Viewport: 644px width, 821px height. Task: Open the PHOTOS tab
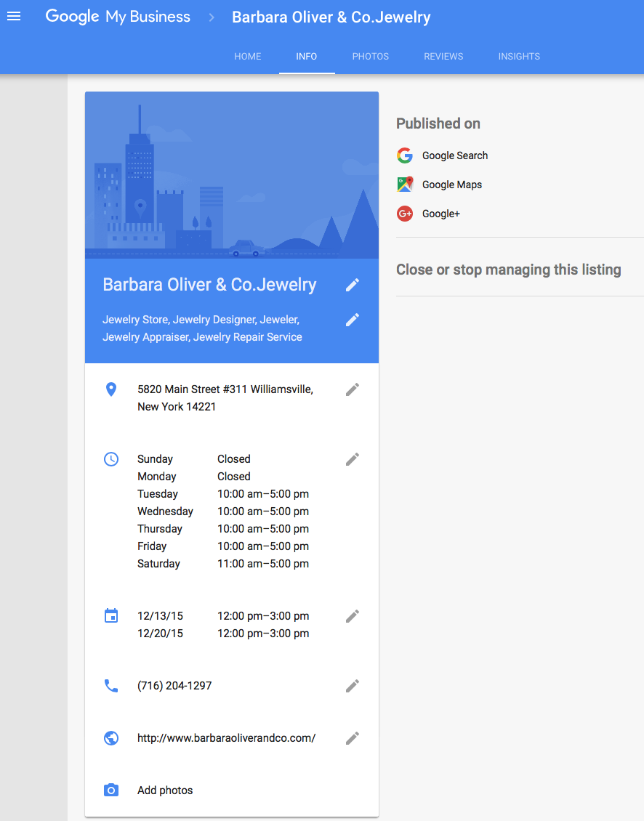(x=371, y=57)
